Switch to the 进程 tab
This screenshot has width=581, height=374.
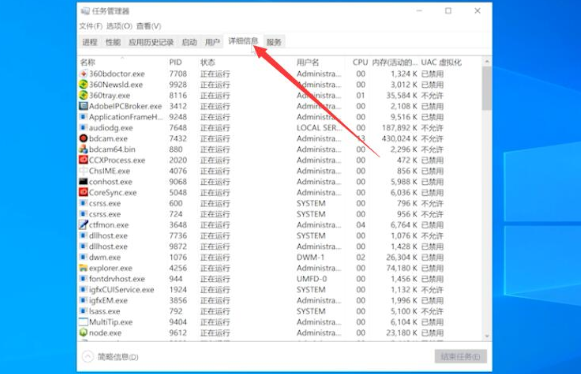point(90,42)
